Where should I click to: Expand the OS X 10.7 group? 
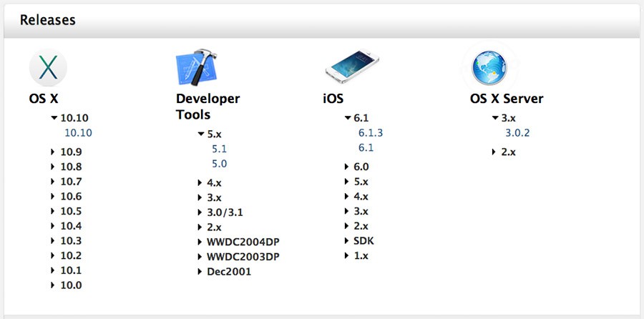[52, 182]
